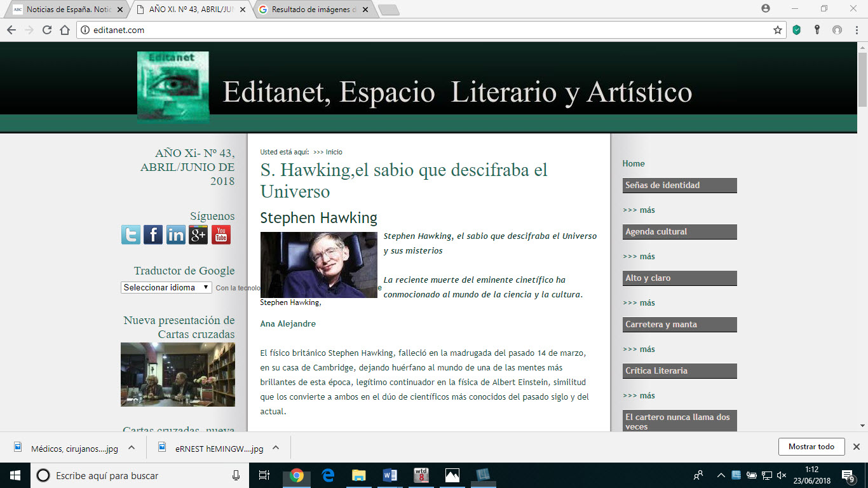Reload the page with the refresh button
Viewport: 868px width, 488px height.
tap(46, 30)
